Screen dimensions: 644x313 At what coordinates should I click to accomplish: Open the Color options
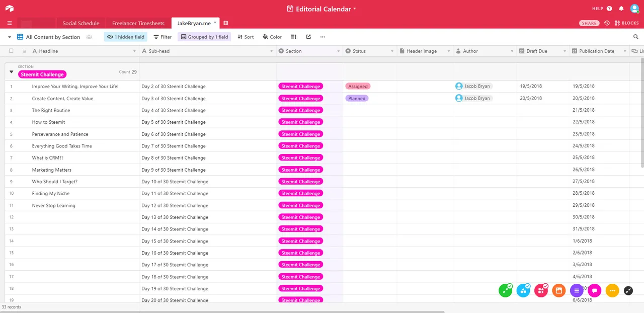[x=272, y=37]
